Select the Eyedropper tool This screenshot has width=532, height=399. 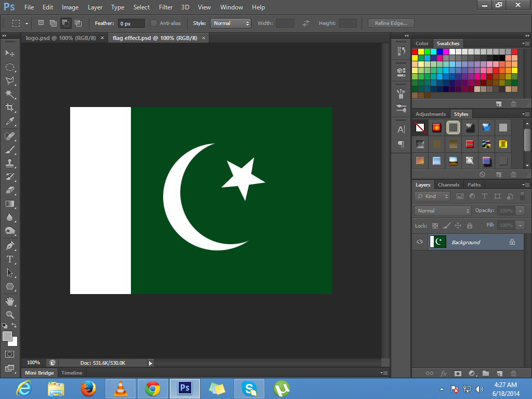tap(10, 122)
